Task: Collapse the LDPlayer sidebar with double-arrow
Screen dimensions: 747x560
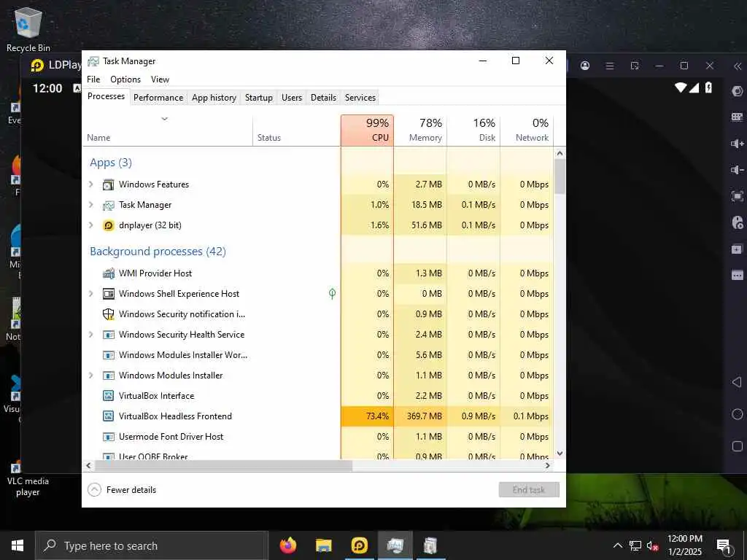Action: [x=737, y=66]
